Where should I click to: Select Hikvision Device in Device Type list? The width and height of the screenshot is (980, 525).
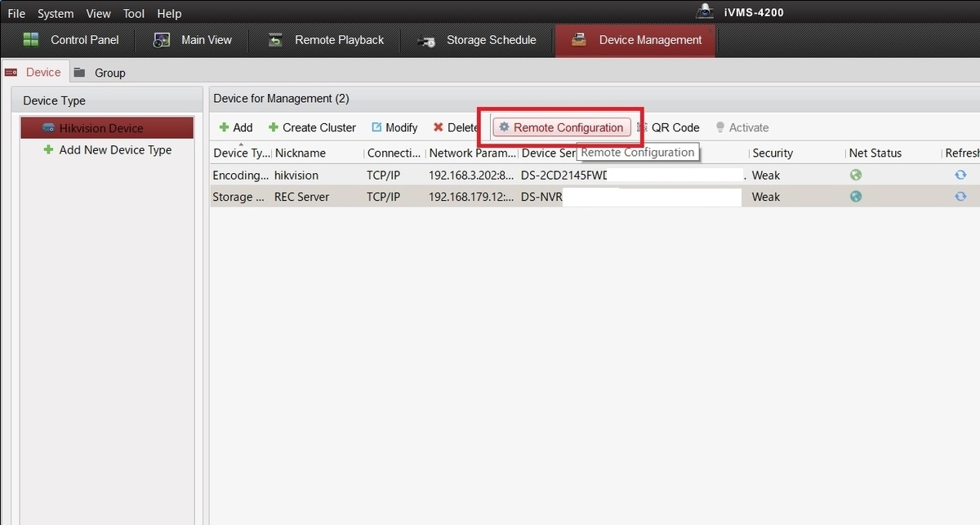(x=107, y=128)
